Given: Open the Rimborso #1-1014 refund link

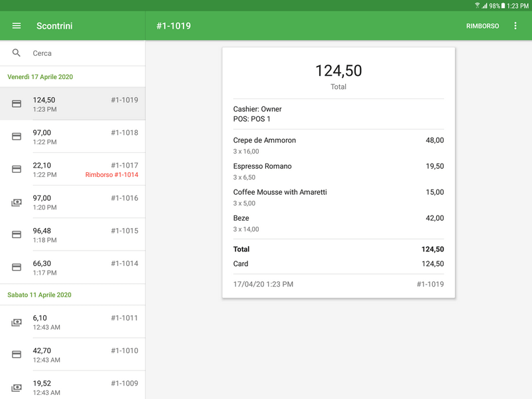Looking at the screenshot, I should [x=111, y=175].
